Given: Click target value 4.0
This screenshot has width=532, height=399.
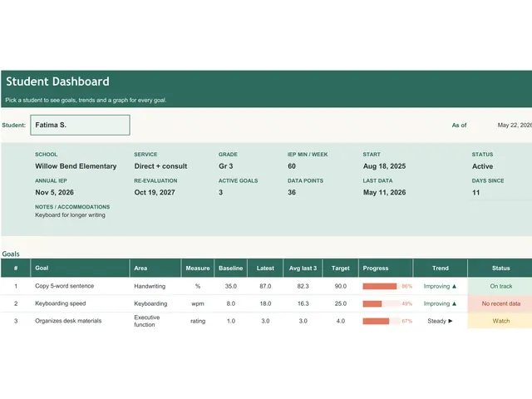Looking at the screenshot, I should click(x=340, y=321).
